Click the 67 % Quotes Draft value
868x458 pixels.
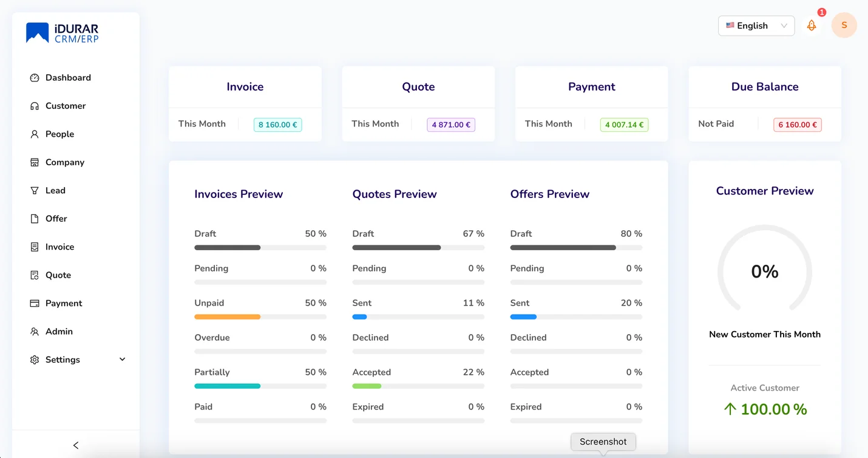click(473, 234)
